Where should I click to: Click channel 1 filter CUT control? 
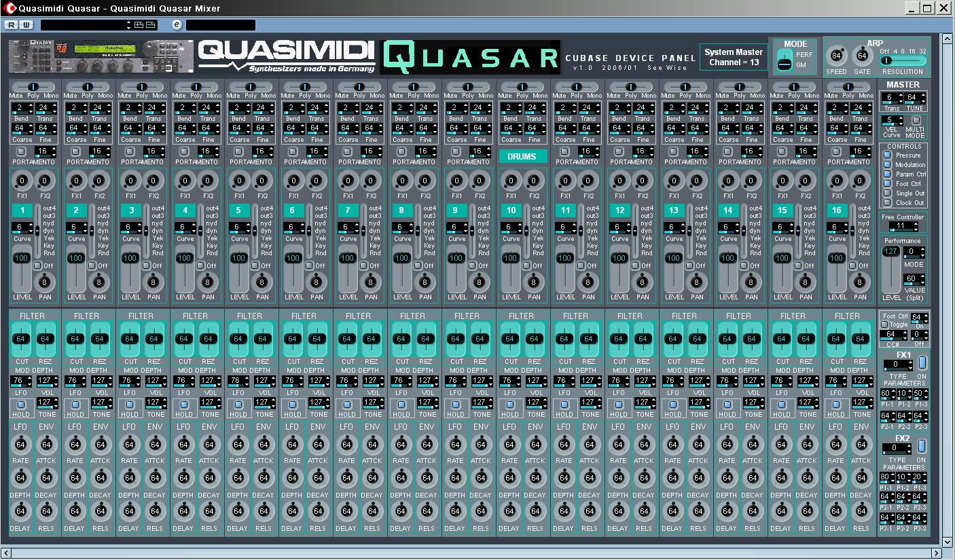click(20, 339)
